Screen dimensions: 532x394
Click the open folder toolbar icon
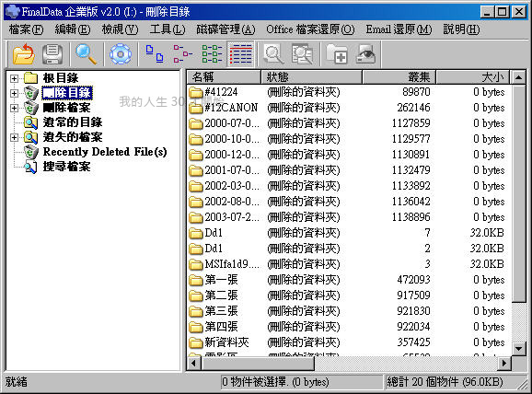click(23, 54)
